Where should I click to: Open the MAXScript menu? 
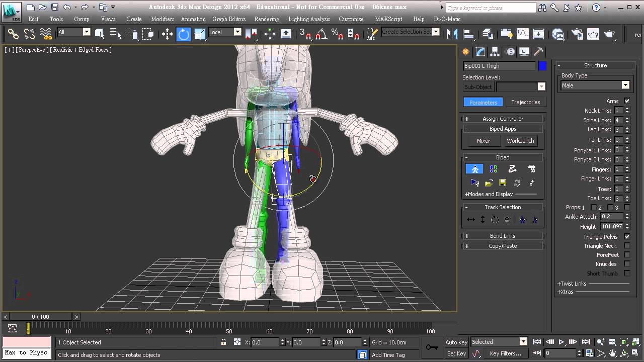pos(388,19)
